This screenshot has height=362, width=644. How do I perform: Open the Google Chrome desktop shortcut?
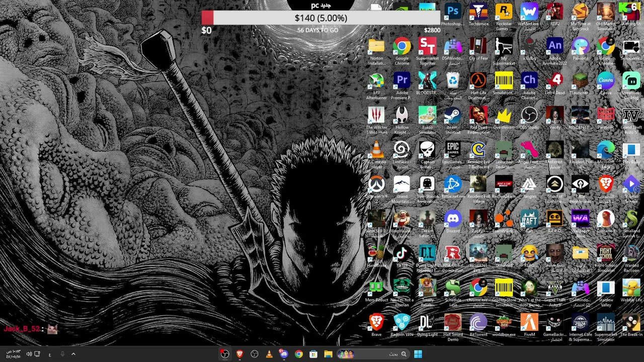pyautogui.click(x=402, y=52)
